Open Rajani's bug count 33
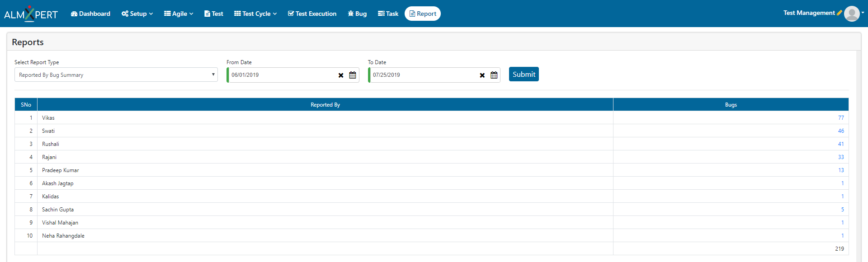The height and width of the screenshot is (262, 868). (841, 157)
